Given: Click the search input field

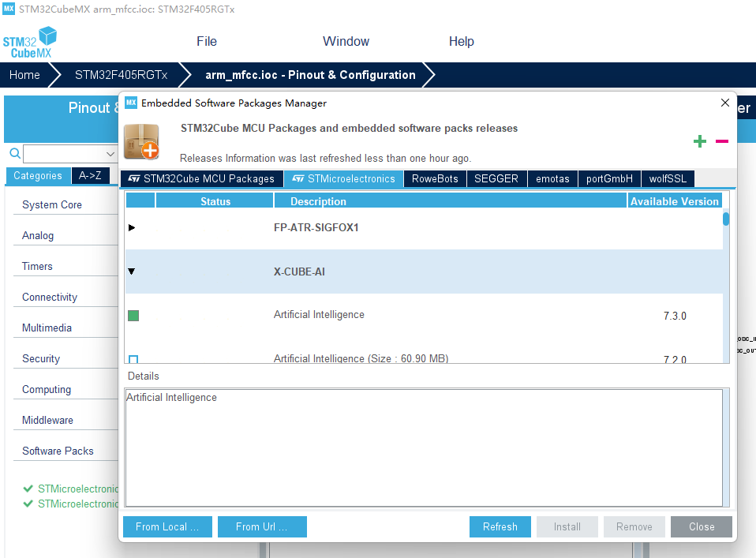Looking at the screenshot, I should pos(64,154).
